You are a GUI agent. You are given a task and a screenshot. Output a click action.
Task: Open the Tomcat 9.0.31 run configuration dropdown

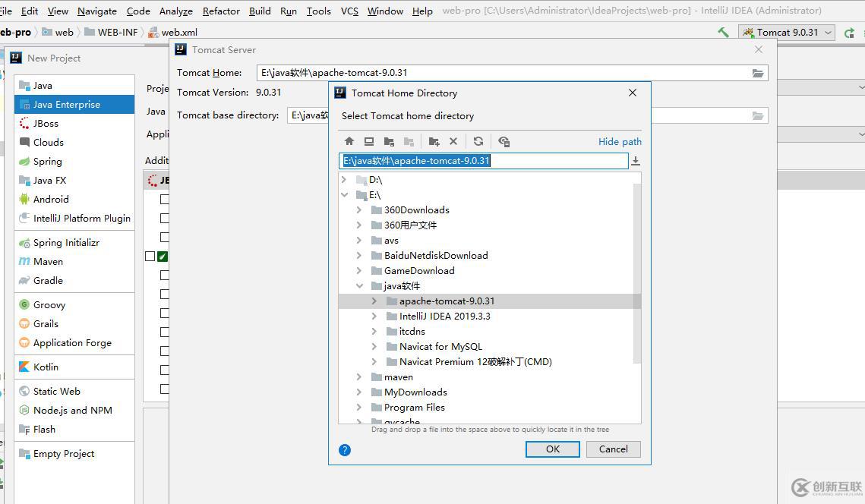788,33
